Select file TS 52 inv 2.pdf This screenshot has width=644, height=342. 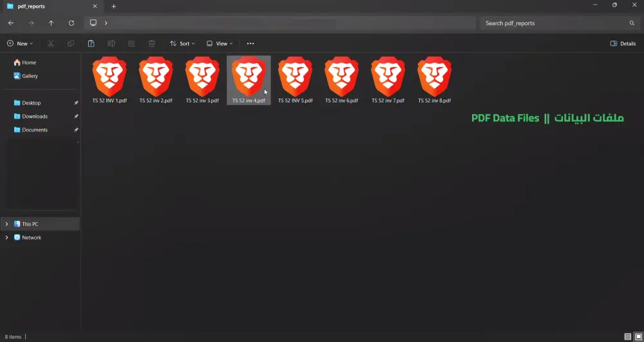156,80
